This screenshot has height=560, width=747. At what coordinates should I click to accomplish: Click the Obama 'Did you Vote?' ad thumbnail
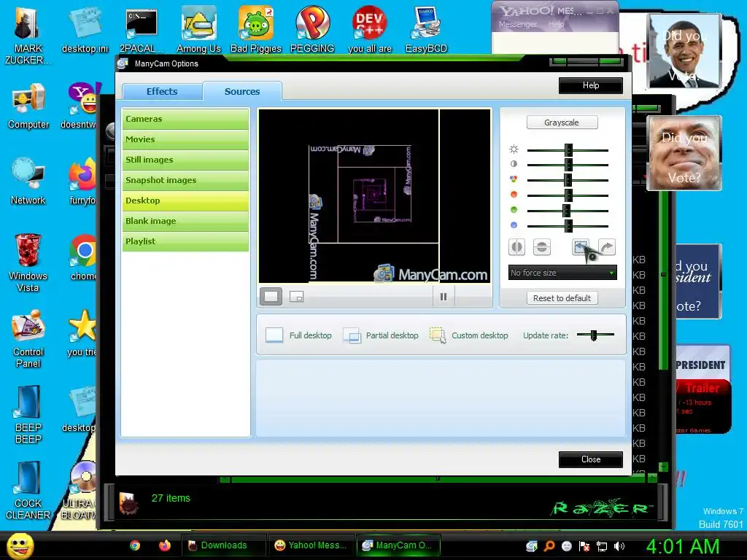(685, 51)
